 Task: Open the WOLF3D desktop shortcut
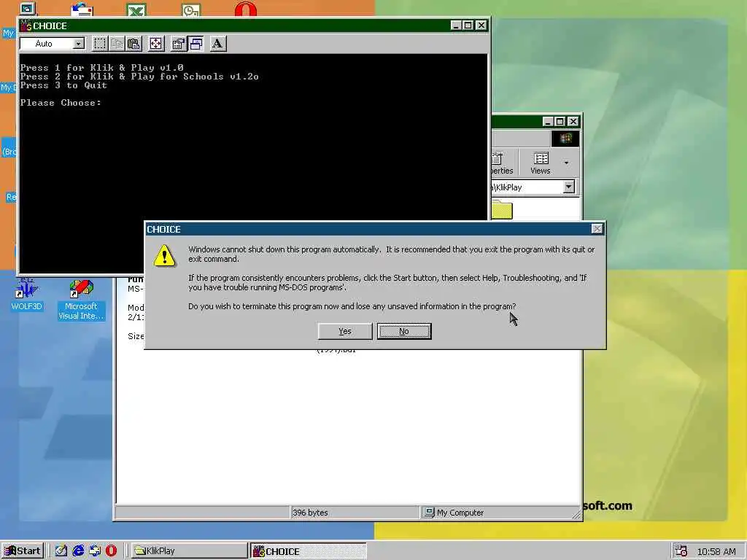(27, 295)
